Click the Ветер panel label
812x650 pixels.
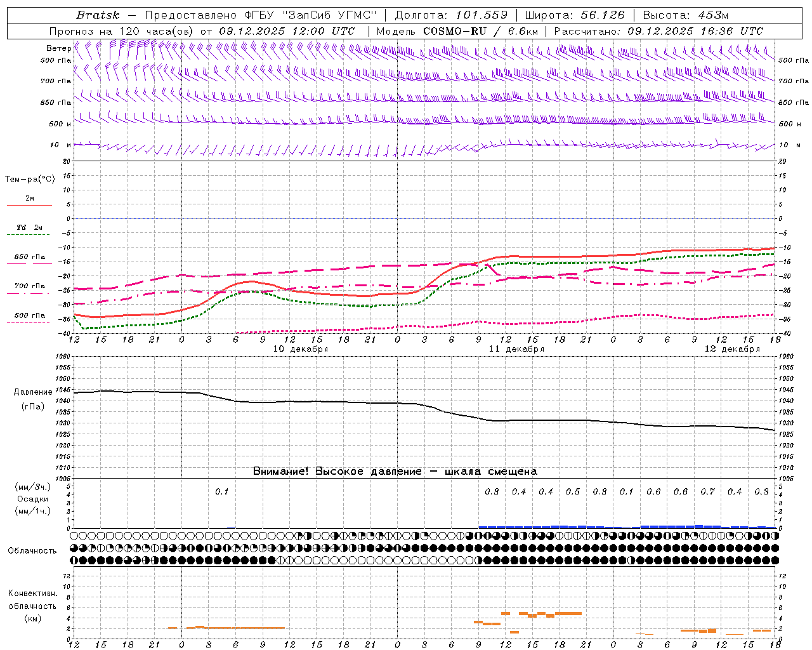tap(59, 48)
